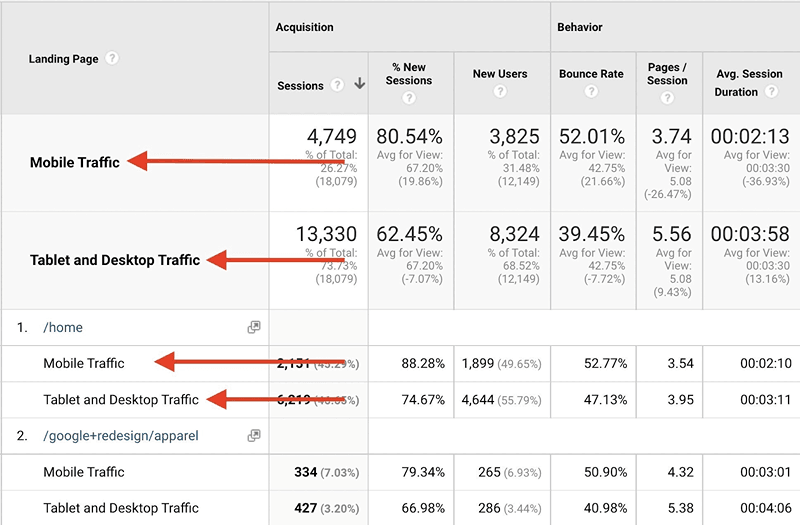Sort by % New Sessions column header
800x525 pixels.
coord(408,73)
